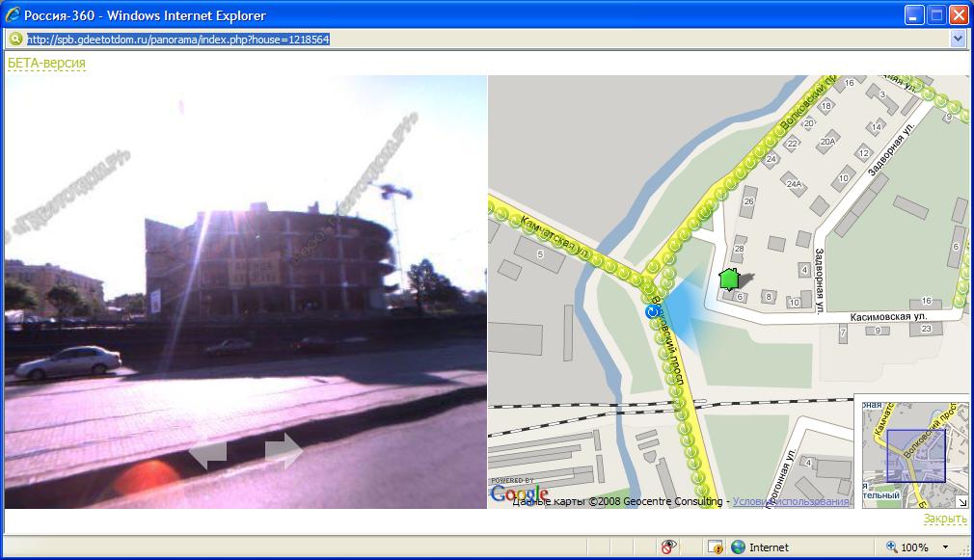Image resolution: width=974 pixels, height=560 pixels.
Task: Open the Условия использования terms link
Action: click(791, 501)
